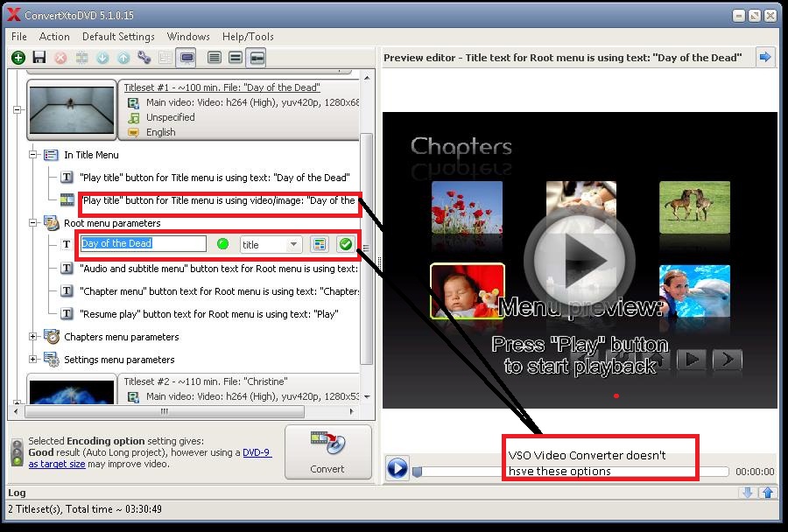Screen dimensions: 788x532
Task: Click the traffic light quality indicator
Action: tap(18, 452)
